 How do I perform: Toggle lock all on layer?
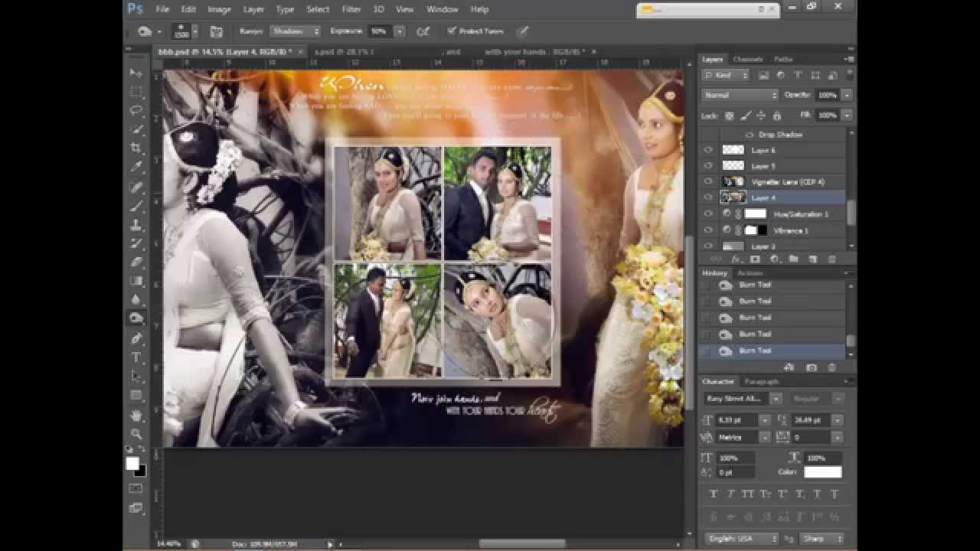point(776,116)
